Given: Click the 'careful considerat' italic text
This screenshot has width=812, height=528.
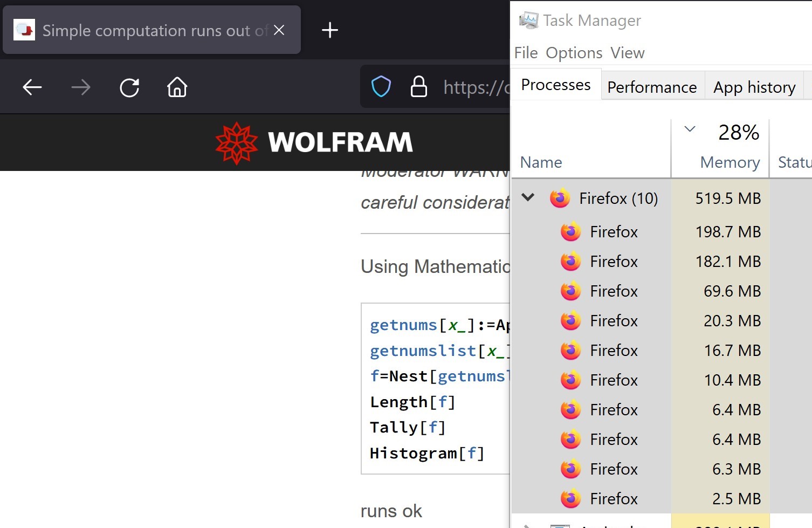Looking at the screenshot, I should pos(435,202).
